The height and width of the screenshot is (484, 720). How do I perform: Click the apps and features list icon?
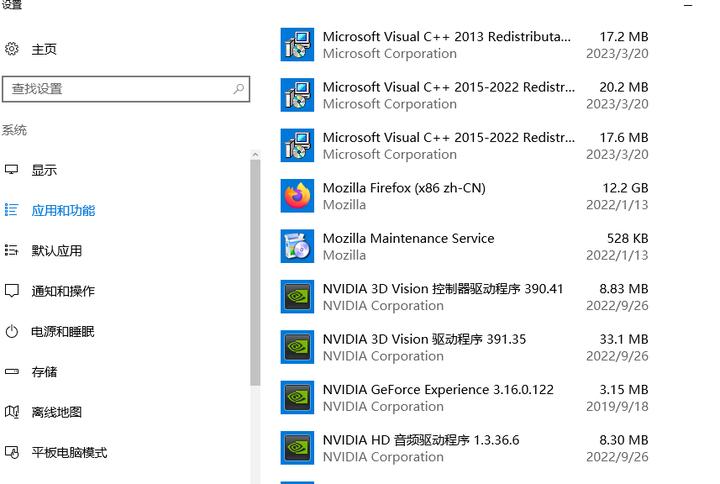(11, 210)
